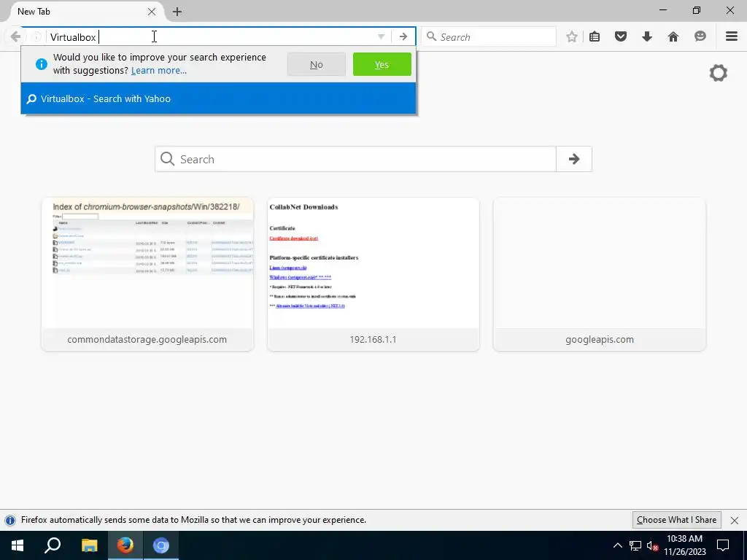Open File Explorer from the taskbar

pos(89,545)
